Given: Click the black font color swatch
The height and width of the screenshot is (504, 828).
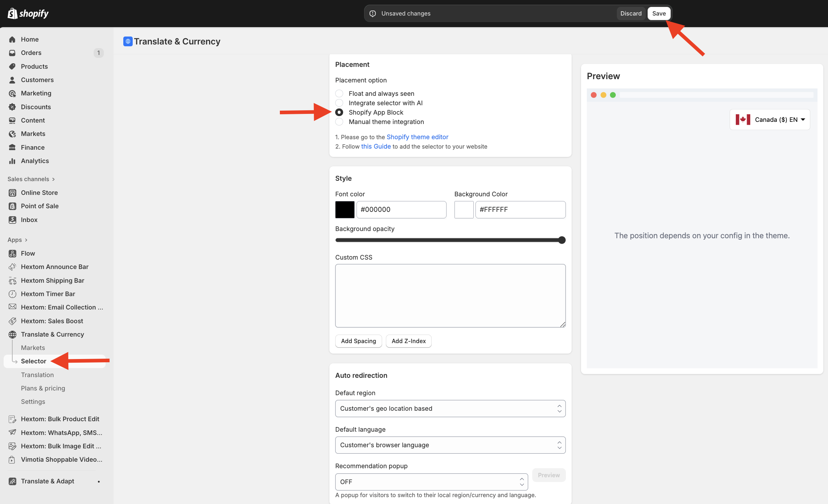Looking at the screenshot, I should [x=345, y=210].
